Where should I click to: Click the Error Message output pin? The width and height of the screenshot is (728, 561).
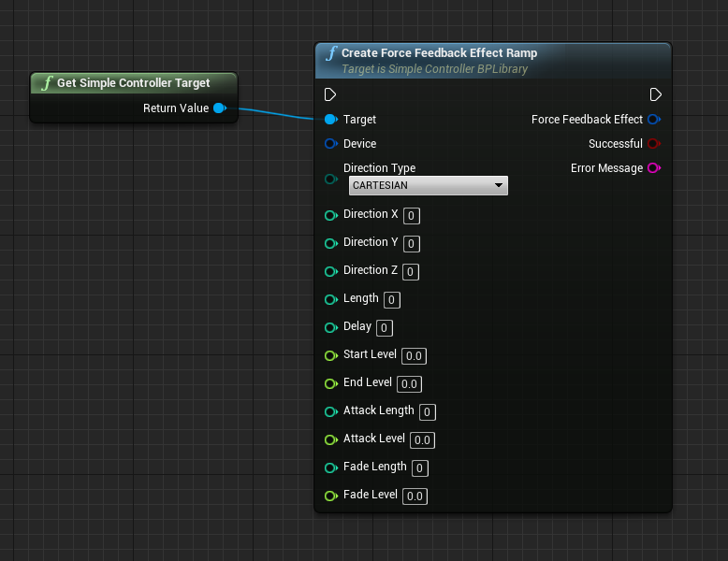coord(654,168)
